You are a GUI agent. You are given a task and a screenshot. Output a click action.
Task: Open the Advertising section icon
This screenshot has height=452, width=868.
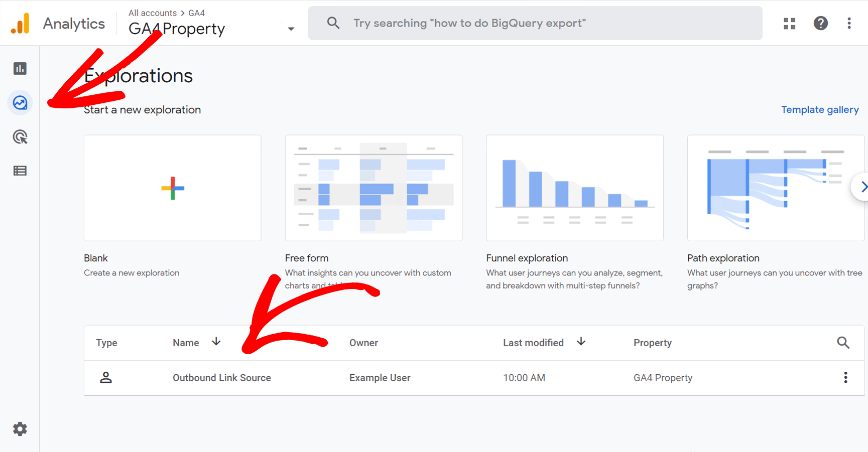[x=20, y=137]
